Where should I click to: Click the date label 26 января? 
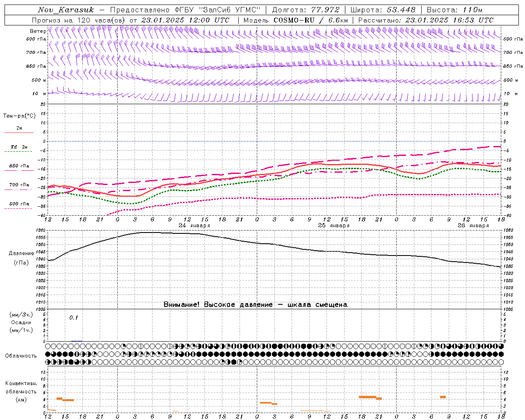coord(473,226)
